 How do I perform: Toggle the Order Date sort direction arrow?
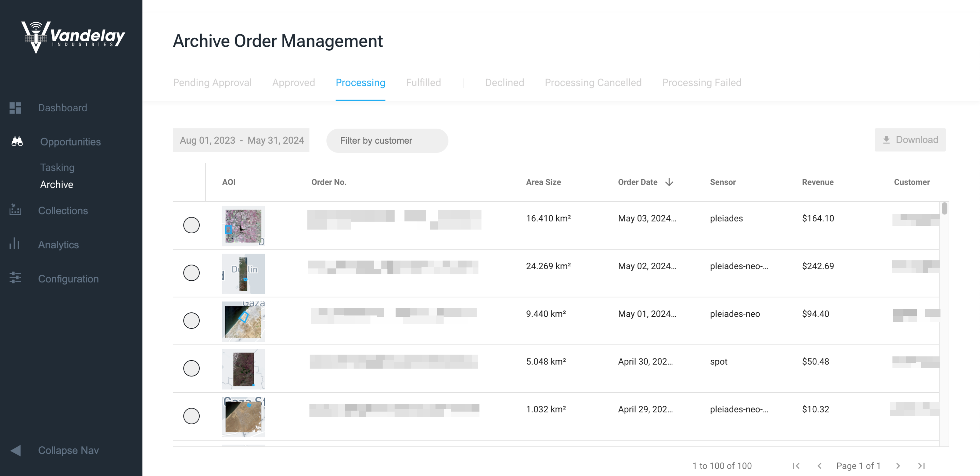point(669,182)
